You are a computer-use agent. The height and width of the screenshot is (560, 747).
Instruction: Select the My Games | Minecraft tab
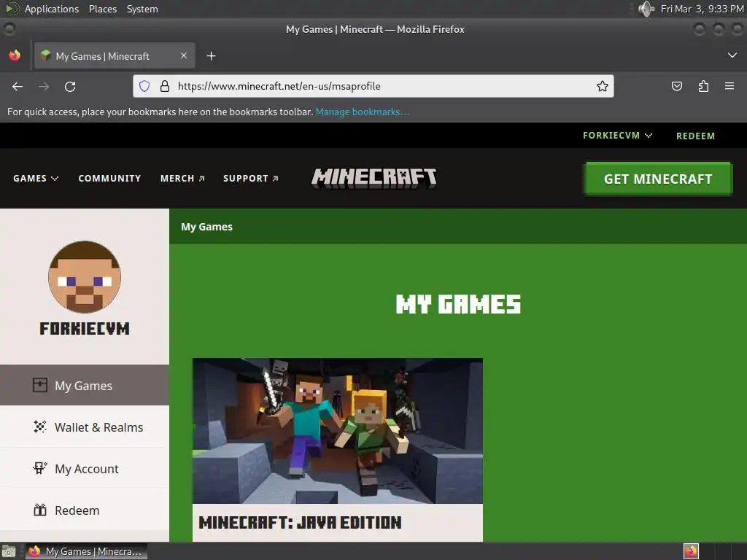[x=115, y=55]
